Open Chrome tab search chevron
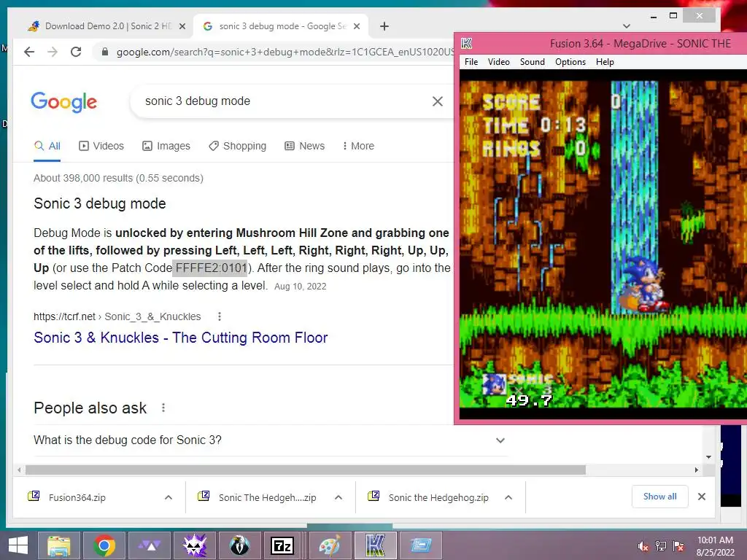Screen dimensions: 747x560 point(627,26)
